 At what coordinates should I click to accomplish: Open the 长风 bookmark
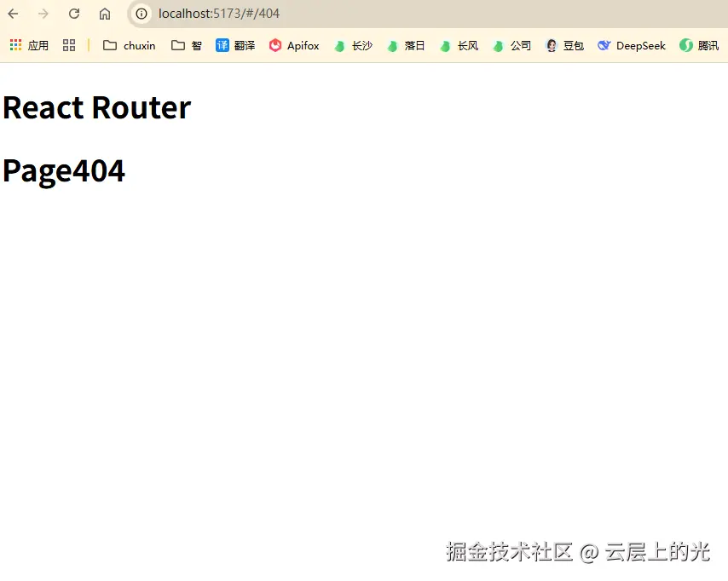[459, 45]
